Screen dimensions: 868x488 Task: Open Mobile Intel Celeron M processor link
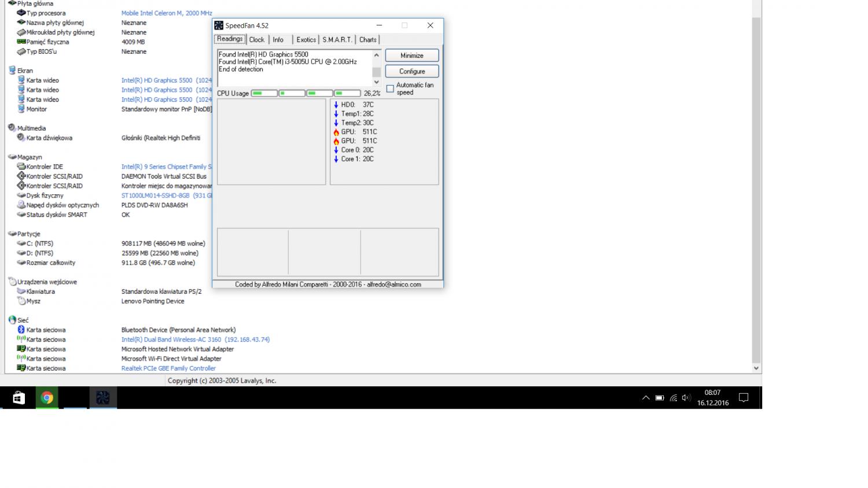click(x=167, y=13)
